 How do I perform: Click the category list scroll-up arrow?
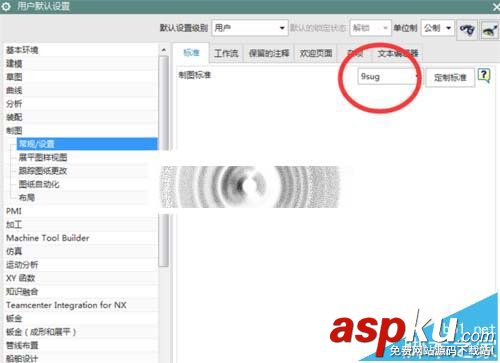click(164, 50)
